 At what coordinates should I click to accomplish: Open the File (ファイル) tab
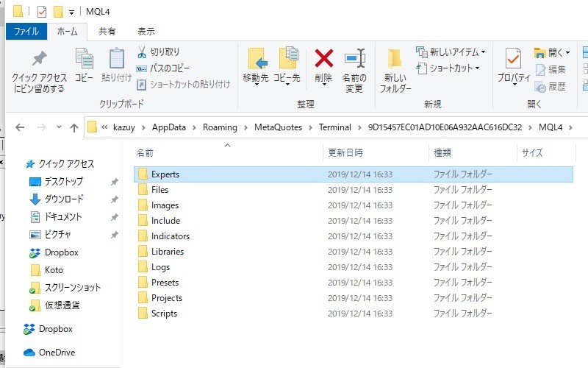coord(26,31)
